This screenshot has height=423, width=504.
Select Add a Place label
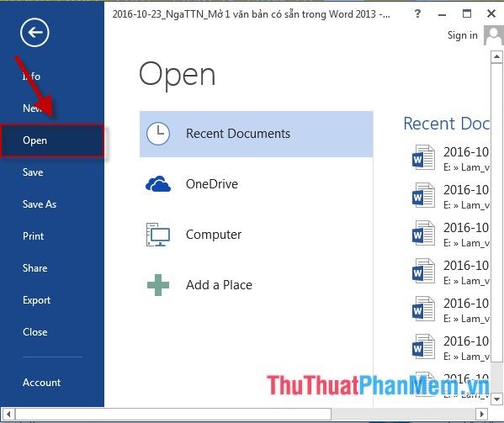click(219, 285)
